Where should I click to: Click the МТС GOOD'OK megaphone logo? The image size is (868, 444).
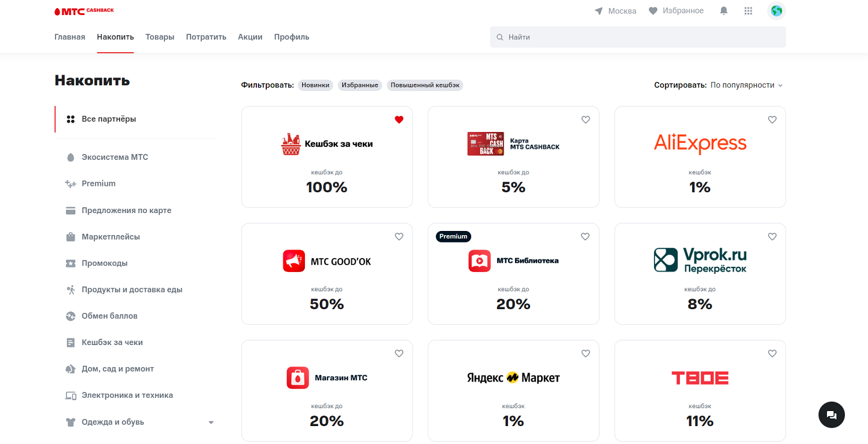(294, 260)
